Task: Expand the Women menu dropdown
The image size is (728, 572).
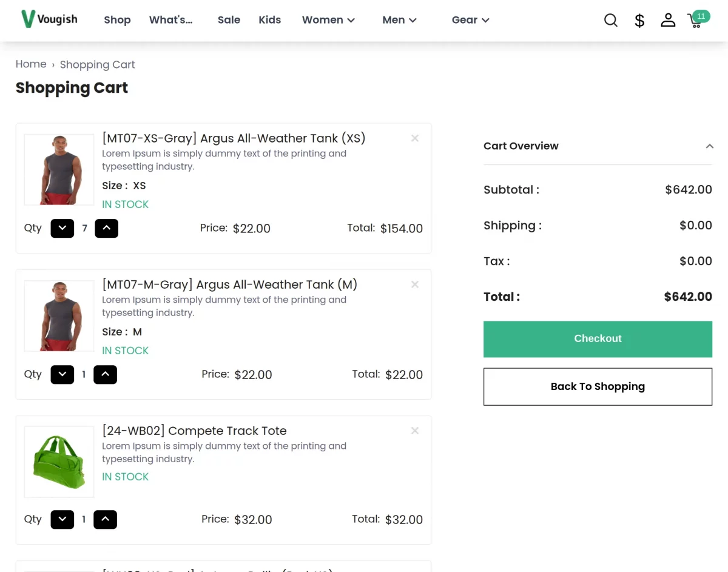Action: point(328,20)
